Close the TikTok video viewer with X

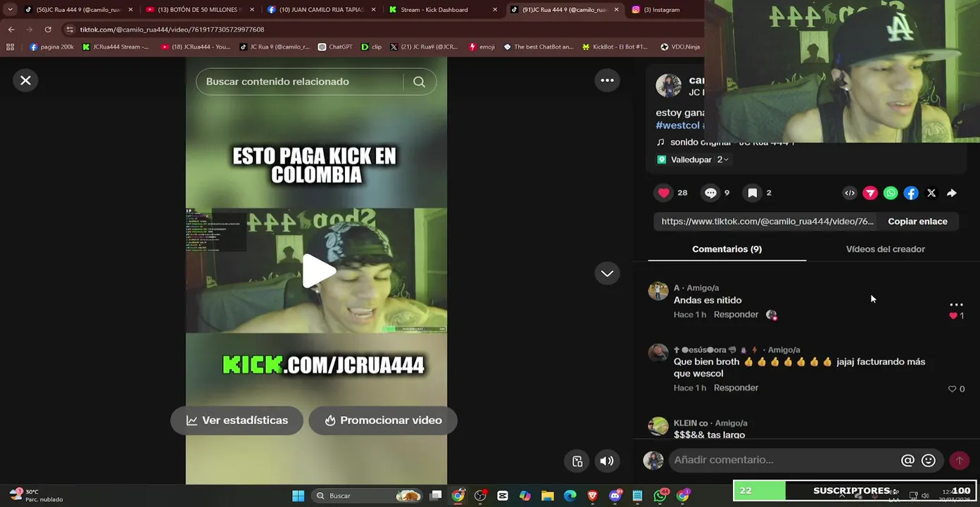pyautogui.click(x=25, y=80)
